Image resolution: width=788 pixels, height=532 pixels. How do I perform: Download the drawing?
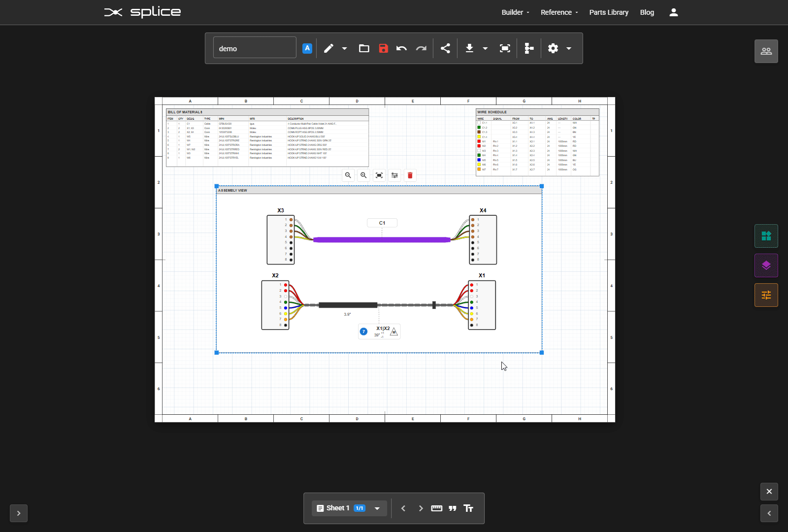pos(469,48)
